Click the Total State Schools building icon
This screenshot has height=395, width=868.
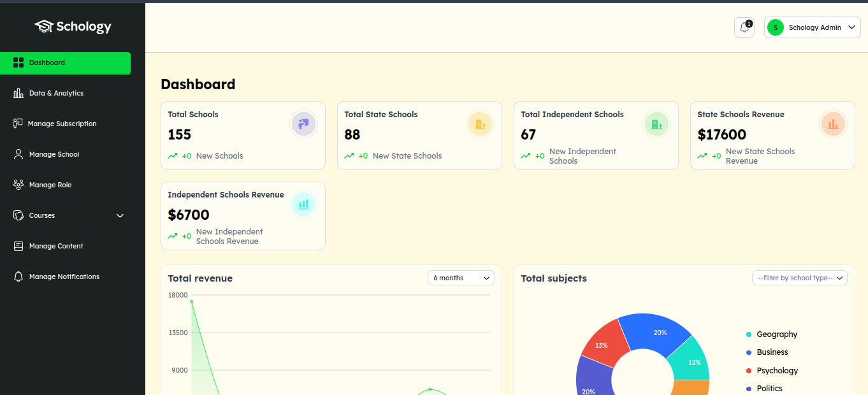[x=480, y=124]
